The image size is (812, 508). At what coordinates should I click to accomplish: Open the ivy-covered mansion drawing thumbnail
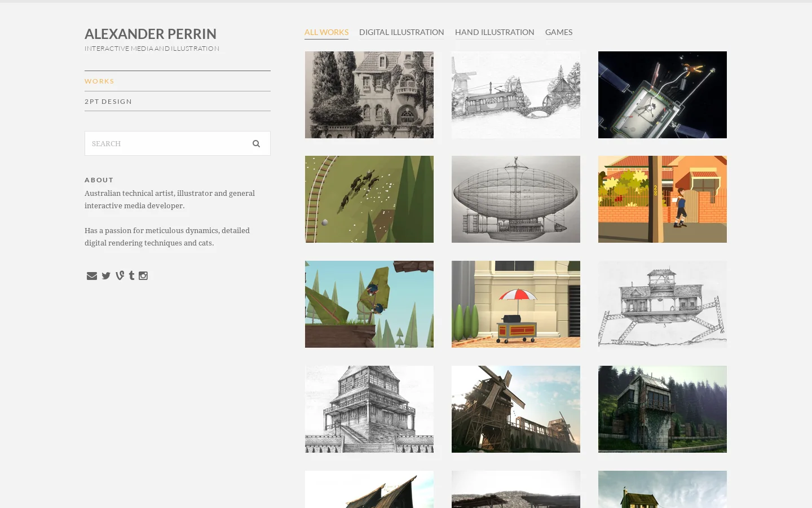point(369,95)
